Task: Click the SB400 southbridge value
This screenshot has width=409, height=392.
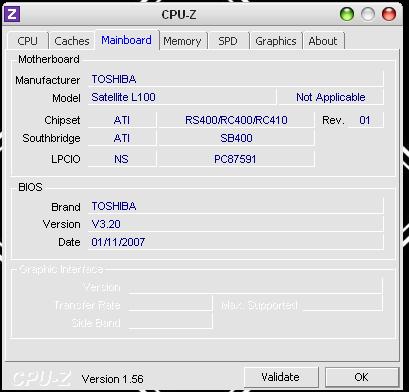Action: pyautogui.click(x=236, y=138)
